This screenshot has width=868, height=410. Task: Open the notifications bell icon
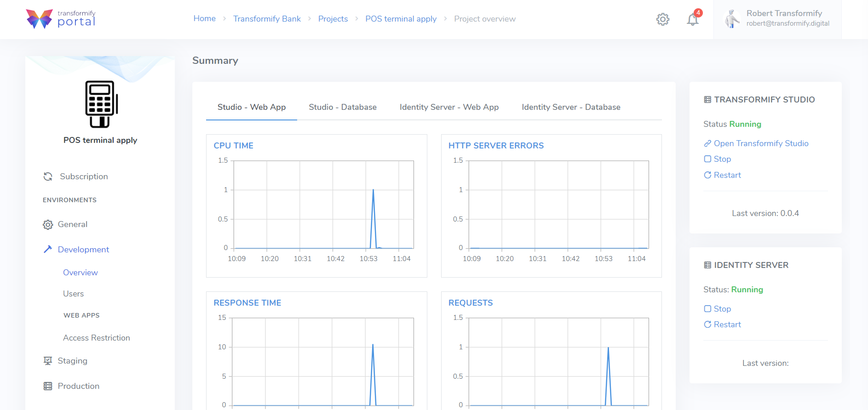click(x=693, y=20)
